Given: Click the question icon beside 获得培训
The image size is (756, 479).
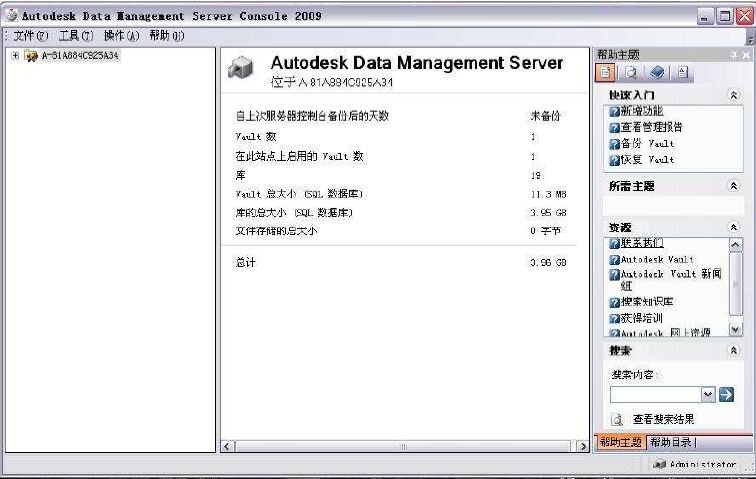Looking at the screenshot, I should pyautogui.click(x=614, y=319).
